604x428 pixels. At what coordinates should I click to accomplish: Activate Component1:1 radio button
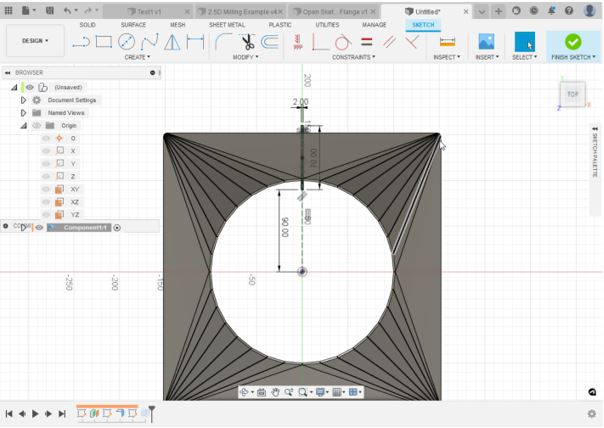[117, 228]
